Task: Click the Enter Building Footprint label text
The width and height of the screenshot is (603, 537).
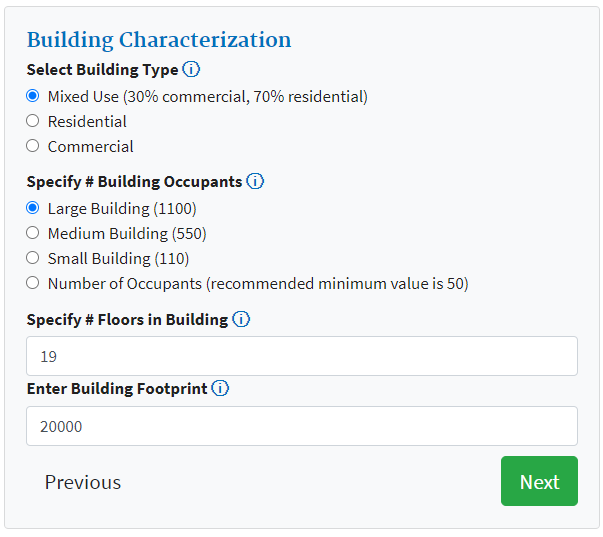Action: tap(117, 389)
